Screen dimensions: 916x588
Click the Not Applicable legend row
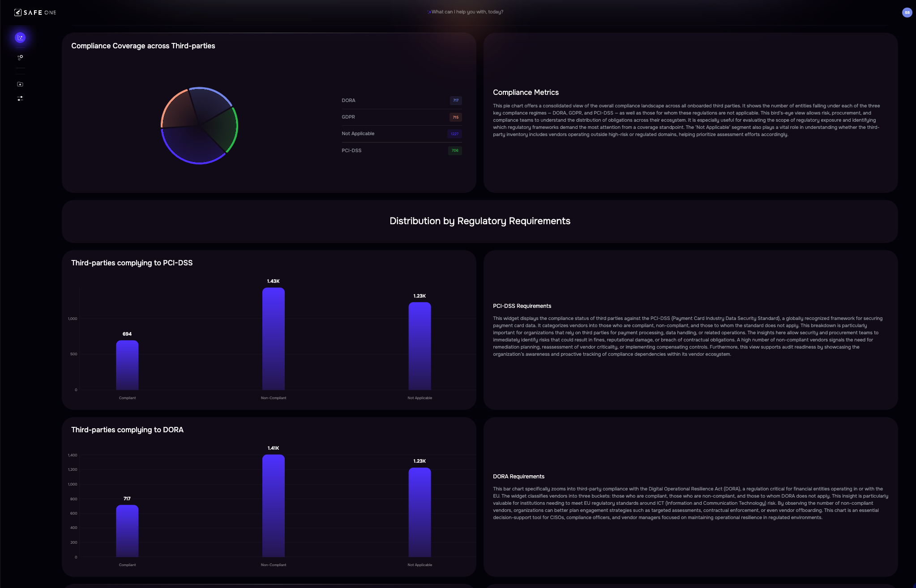click(x=401, y=134)
